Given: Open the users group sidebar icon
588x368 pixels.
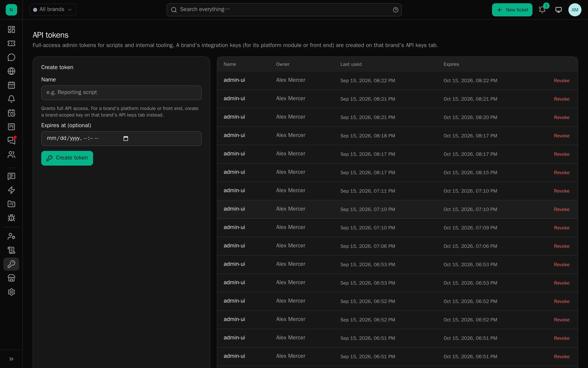Looking at the screenshot, I should tap(11, 155).
